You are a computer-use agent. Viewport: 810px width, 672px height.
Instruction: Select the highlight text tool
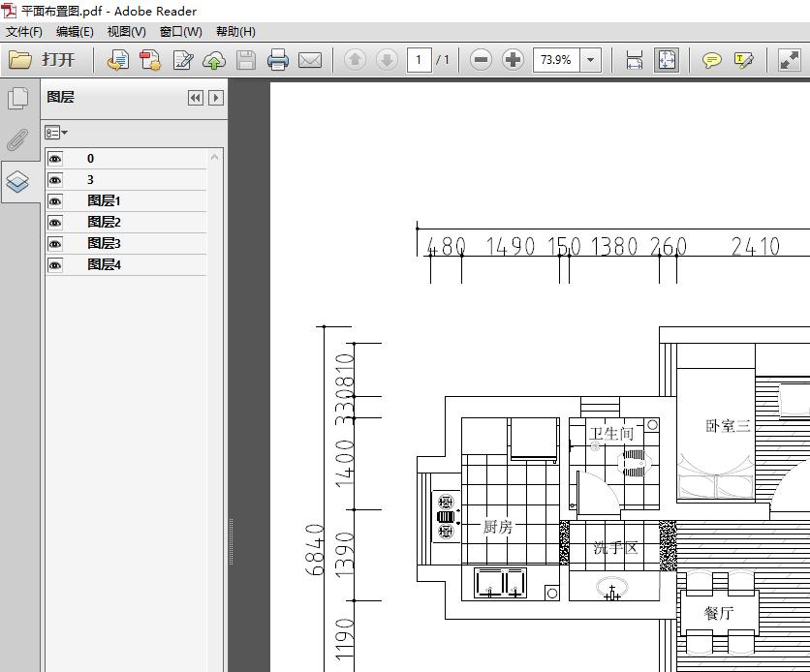click(743, 60)
